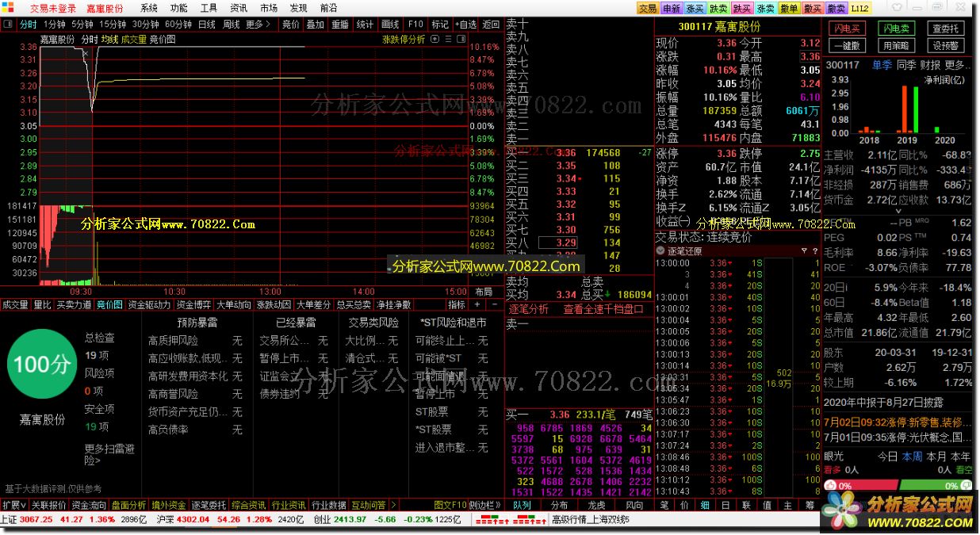Select the 本月 time range option
Viewport: 980px width, 535px height.
pyautogui.click(x=936, y=457)
